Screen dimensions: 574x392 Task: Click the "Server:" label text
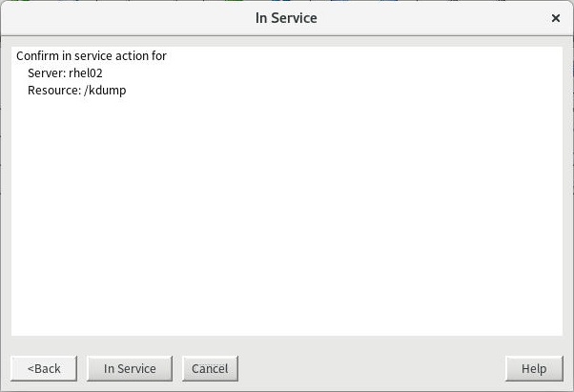[x=47, y=73]
